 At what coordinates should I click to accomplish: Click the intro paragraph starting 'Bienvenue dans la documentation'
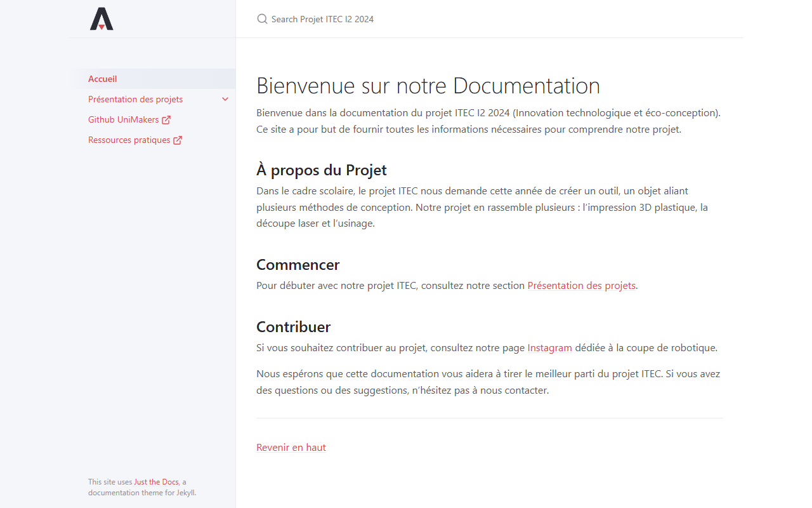(489, 121)
